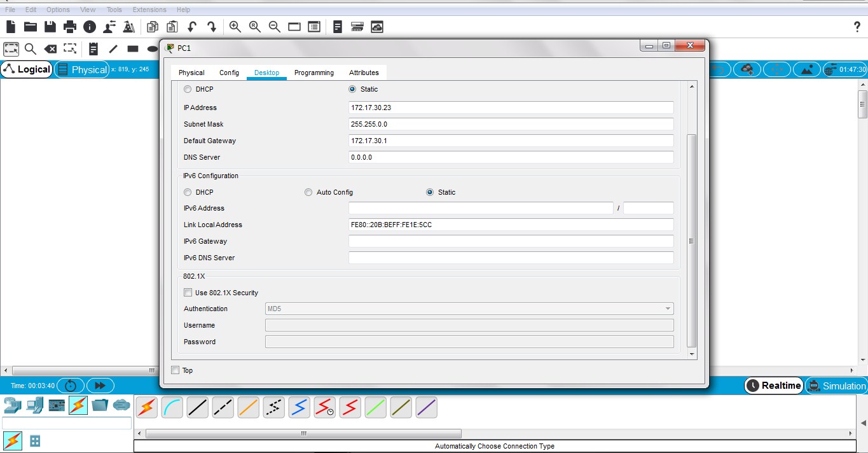The height and width of the screenshot is (453, 868).
Task: Undo the last action with the toolbar arrow
Action: pos(192,27)
